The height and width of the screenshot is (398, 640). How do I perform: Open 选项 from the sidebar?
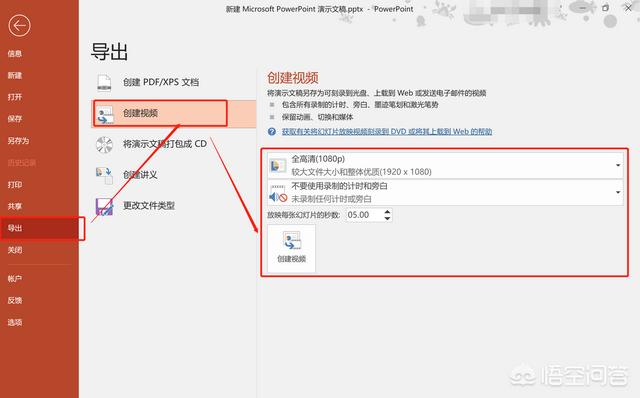[15, 322]
